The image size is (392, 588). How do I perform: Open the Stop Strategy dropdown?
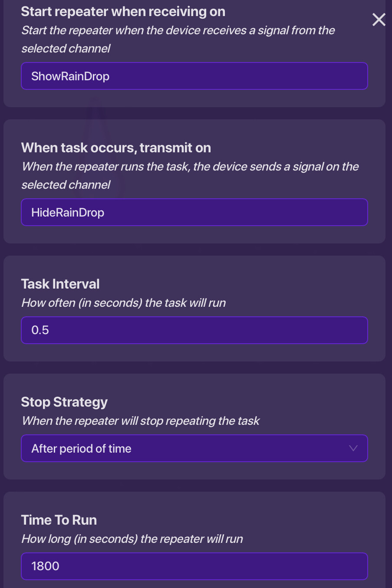pos(194,448)
